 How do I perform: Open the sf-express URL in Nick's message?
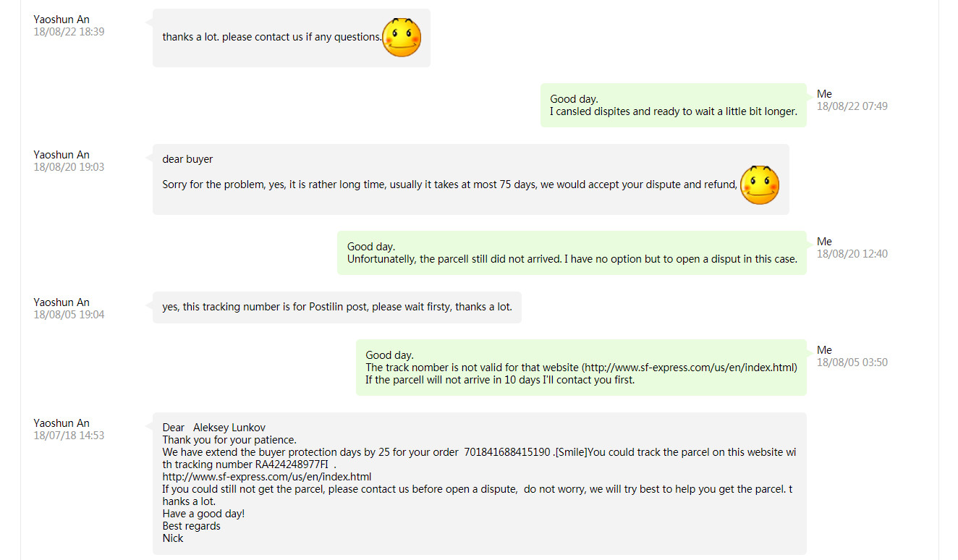[x=266, y=477]
